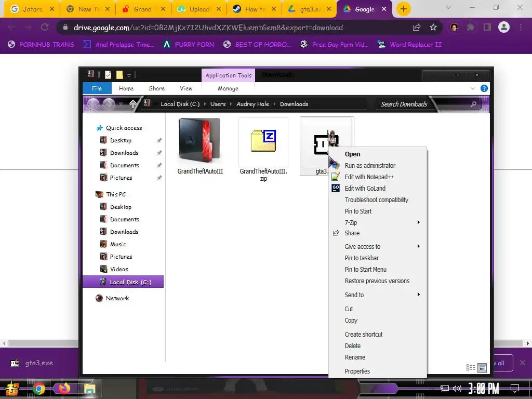Viewport: 532px width, 399px height.
Task: Choose Create shortcut in context menu
Action: (378, 334)
